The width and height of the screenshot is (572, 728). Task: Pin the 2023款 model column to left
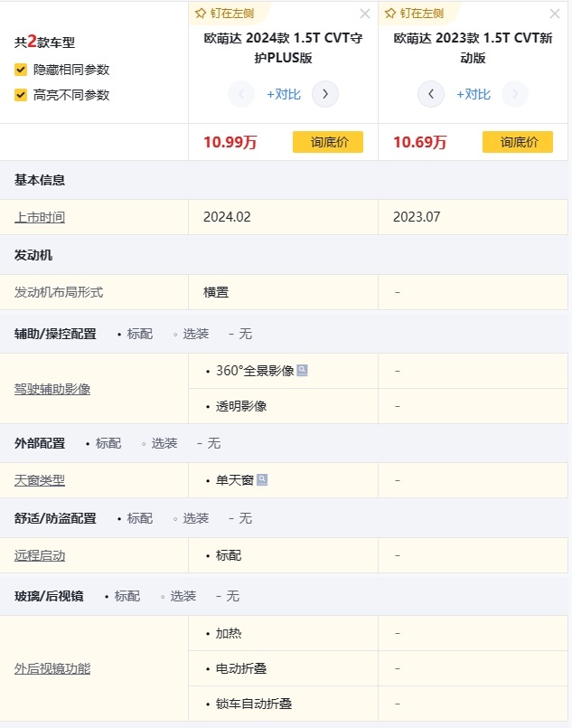(x=414, y=14)
